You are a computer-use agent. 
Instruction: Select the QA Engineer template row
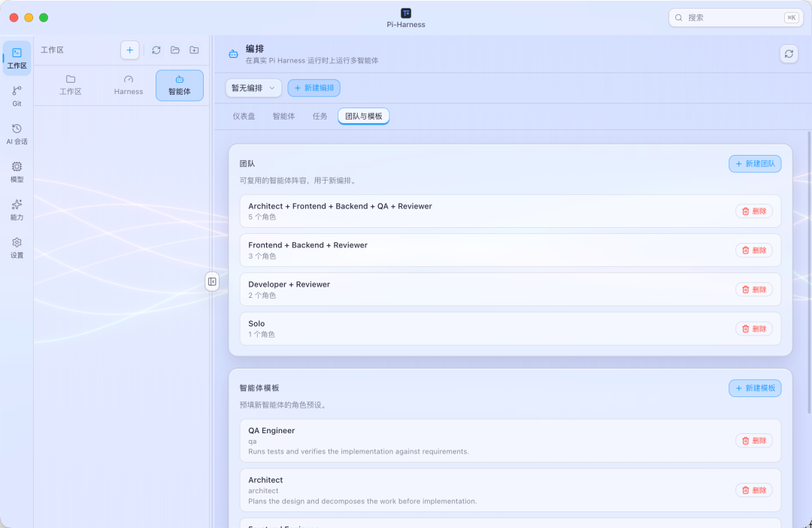pyautogui.click(x=510, y=441)
